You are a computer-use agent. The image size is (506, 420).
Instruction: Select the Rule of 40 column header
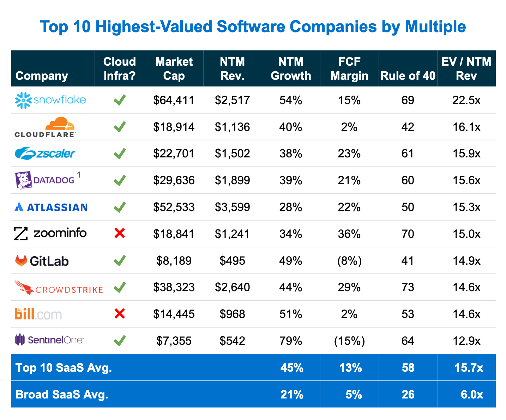tap(408, 75)
